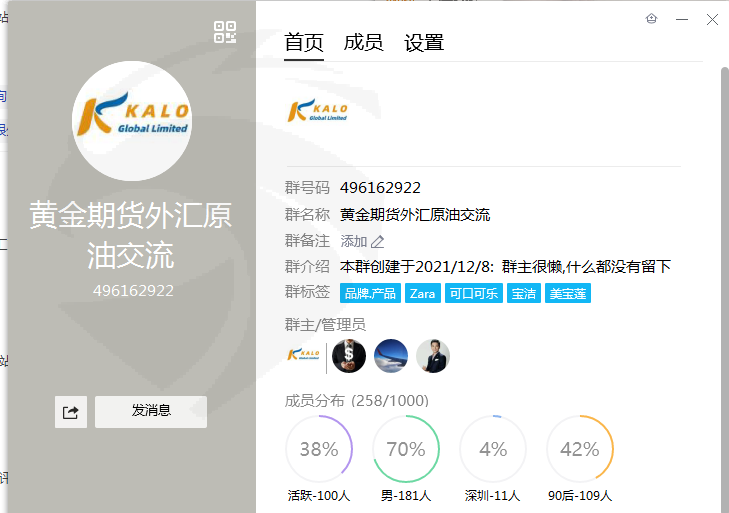This screenshot has width=729, height=513.
Task: Minimize the group profile window
Action: 682,19
